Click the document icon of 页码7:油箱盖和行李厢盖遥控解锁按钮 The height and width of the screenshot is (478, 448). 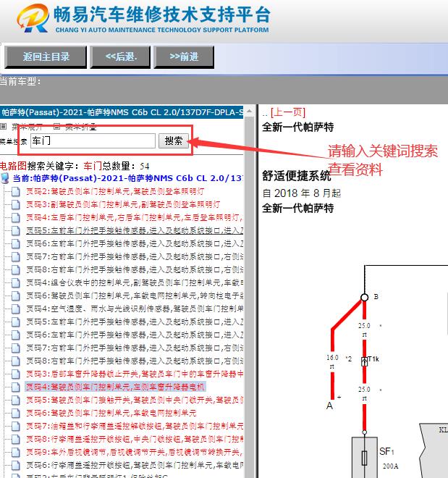pos(15,426)
